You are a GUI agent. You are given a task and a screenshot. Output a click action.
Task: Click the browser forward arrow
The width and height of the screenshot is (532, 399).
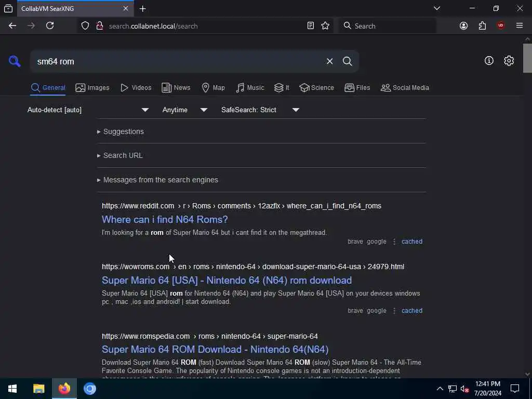pos(31,26)
